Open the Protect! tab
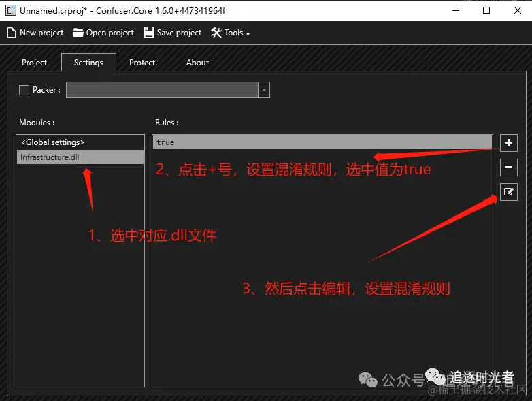Image resolution: width=532 pixels, height=401 pixels. [143, 63]
